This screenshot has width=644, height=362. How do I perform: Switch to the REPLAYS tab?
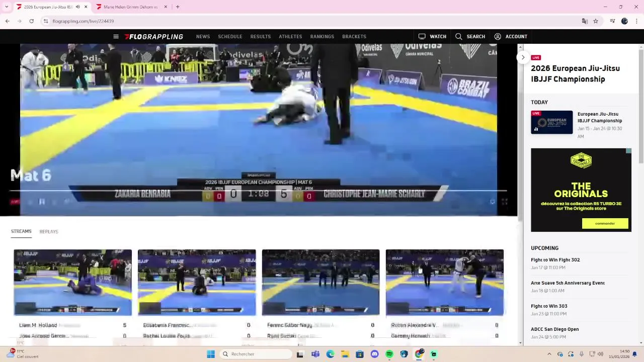coord(49,232)
